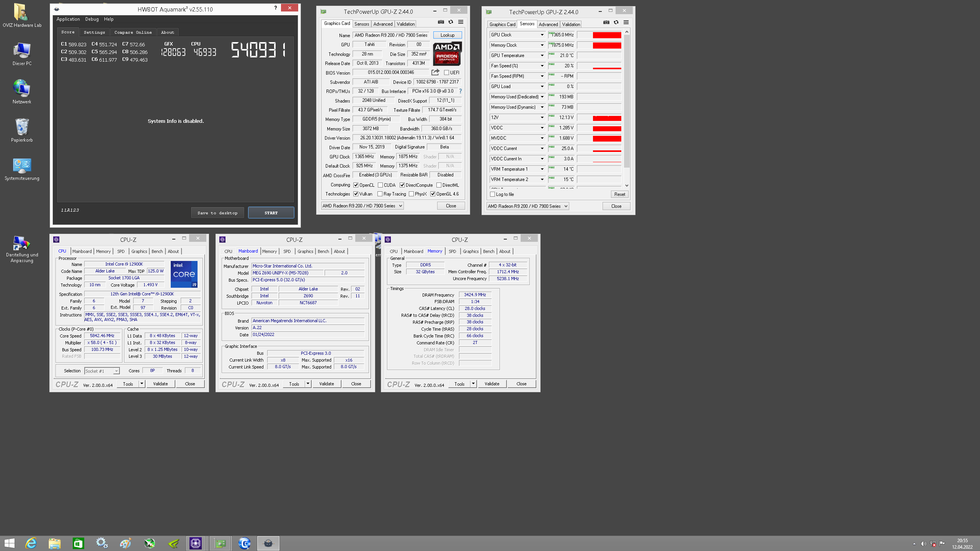Switch to Settings tab in Aquamark
Viewport: 980px width, 551px height.
click(94, 33)
